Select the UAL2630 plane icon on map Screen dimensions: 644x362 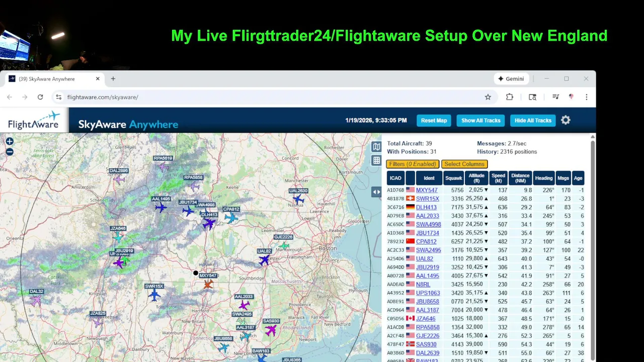click(298, 200)
